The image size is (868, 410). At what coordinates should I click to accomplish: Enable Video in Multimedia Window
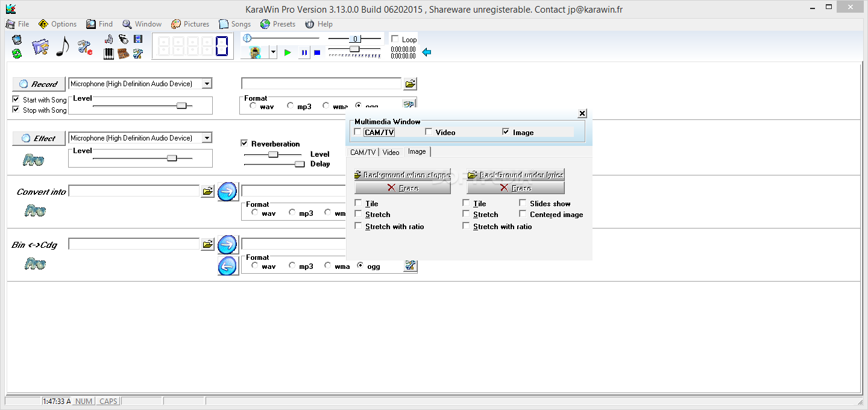tap(429, 132)
